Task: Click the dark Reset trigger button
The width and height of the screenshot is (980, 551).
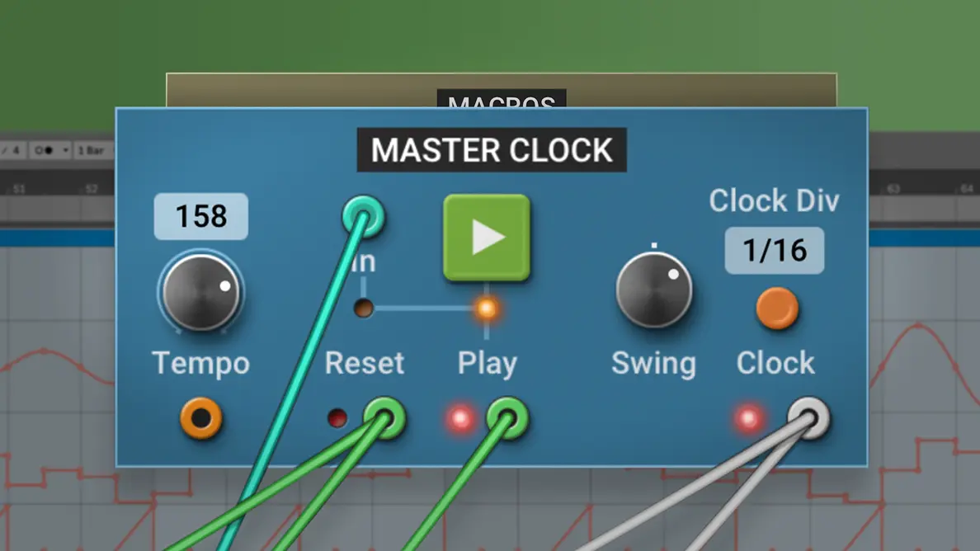Action: point(364,308)
